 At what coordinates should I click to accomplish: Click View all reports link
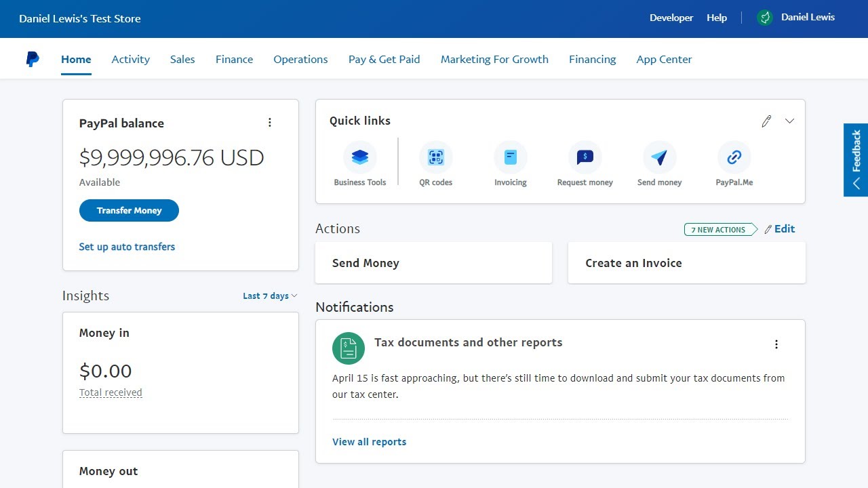pos(369,442)
